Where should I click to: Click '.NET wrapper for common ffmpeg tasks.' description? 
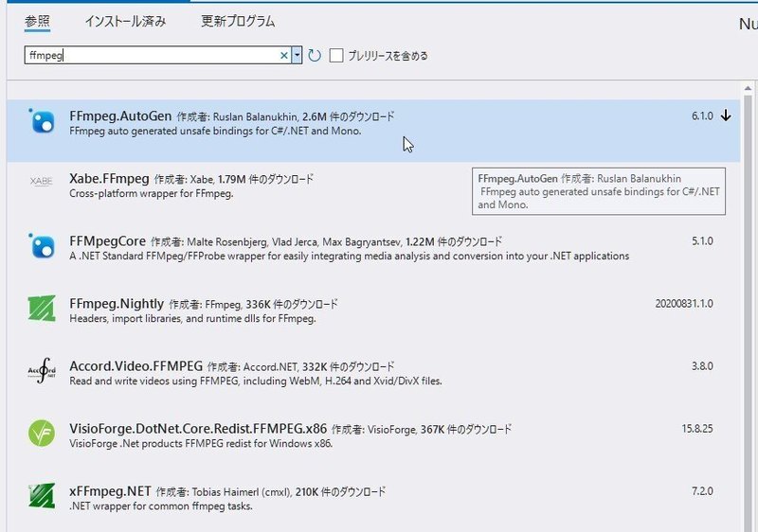click(161, 506)
